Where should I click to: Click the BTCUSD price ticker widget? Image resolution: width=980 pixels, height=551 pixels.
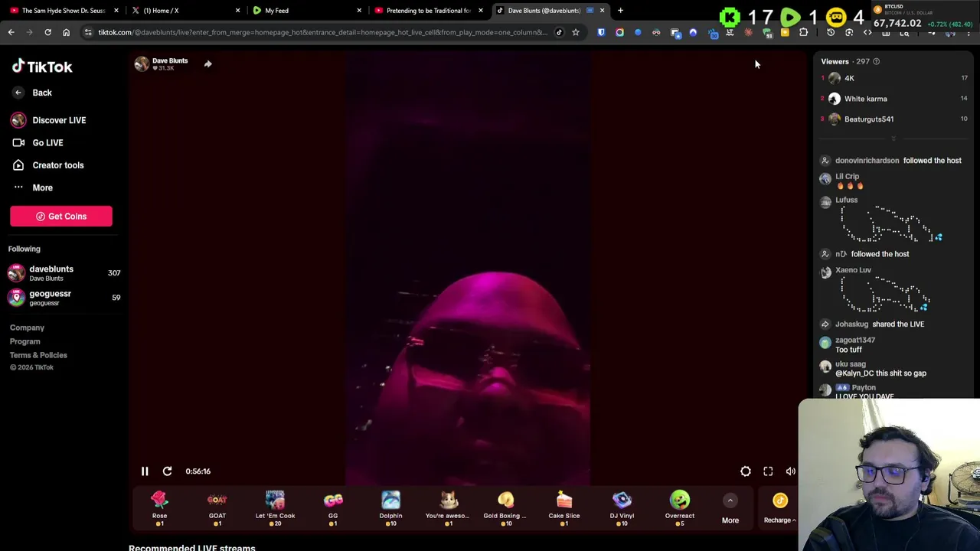coord(924,15)
